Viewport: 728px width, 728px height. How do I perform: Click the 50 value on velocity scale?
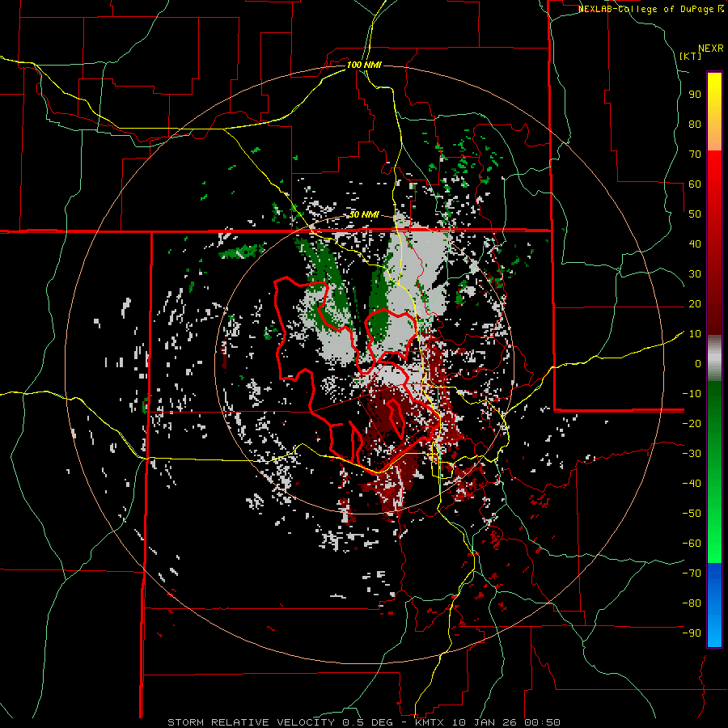695,214
